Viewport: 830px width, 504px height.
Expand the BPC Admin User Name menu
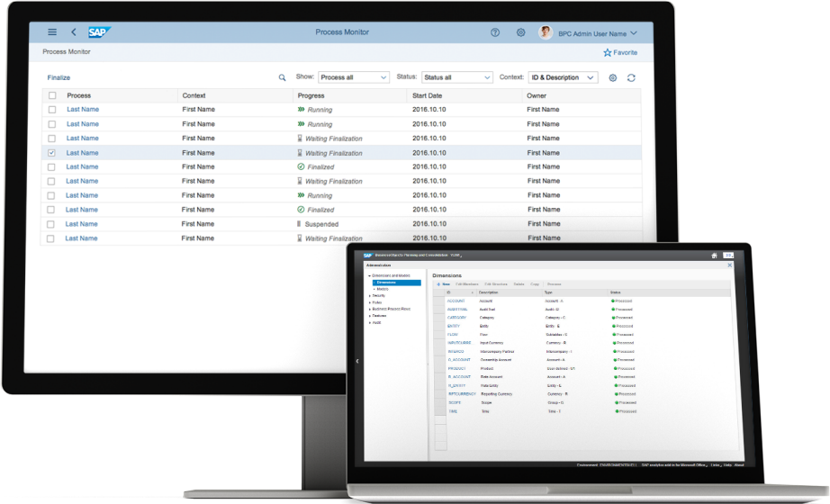[599, 33]
